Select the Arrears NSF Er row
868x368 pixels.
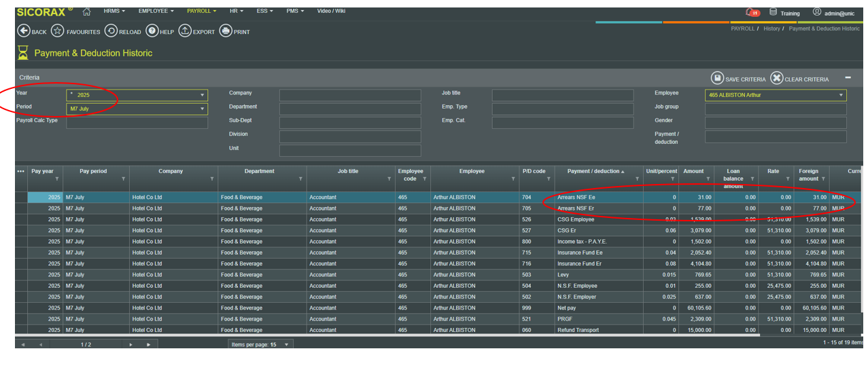click(438, 208)
